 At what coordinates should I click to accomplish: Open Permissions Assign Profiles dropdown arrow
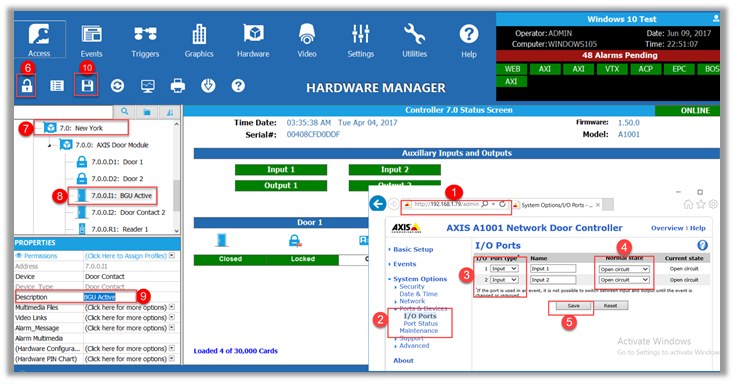pos(172,256)
